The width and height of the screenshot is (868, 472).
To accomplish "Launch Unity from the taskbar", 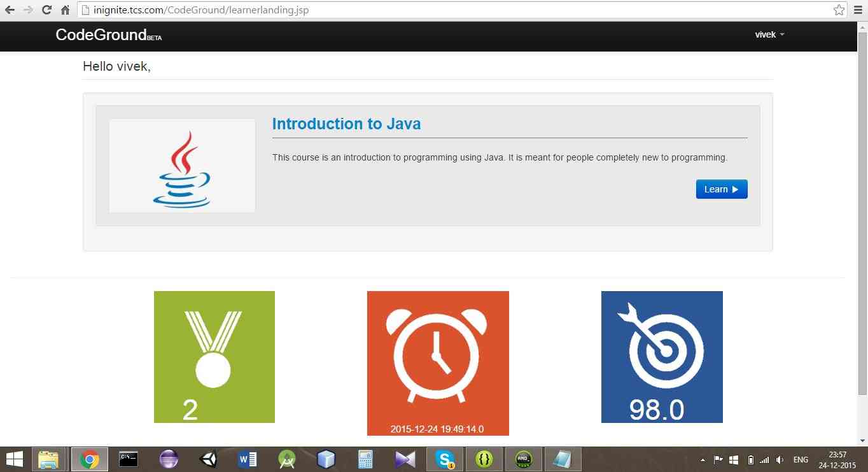I will click(208, 459).
